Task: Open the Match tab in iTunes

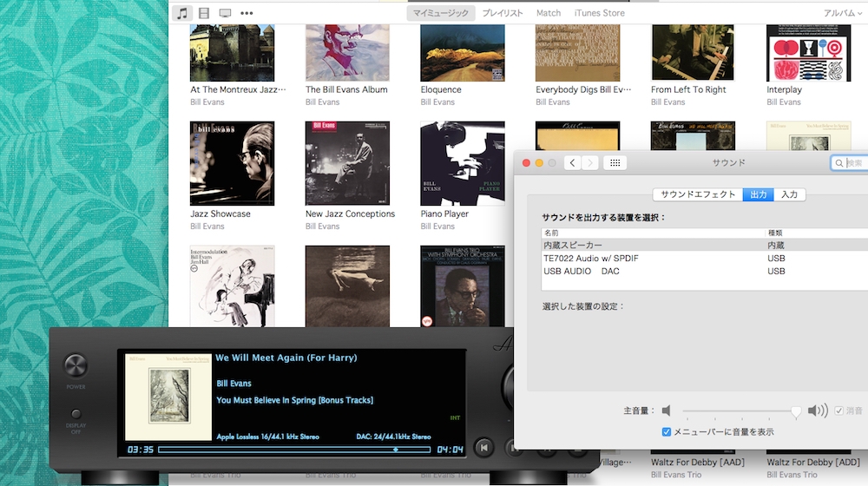Action: pyautogui.click(x=549, y=13)
